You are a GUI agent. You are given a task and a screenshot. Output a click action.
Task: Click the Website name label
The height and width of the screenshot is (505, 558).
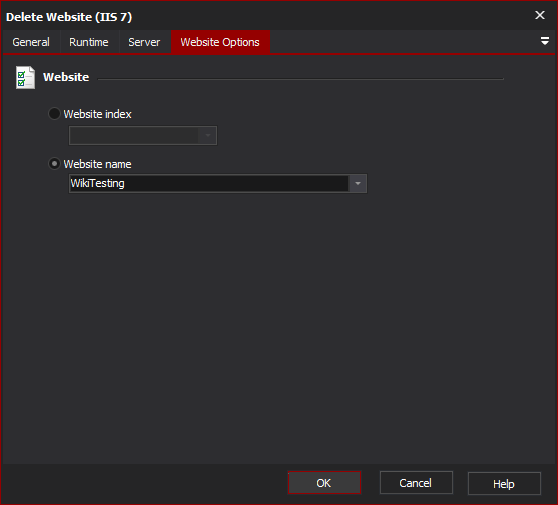click(98, 164)
